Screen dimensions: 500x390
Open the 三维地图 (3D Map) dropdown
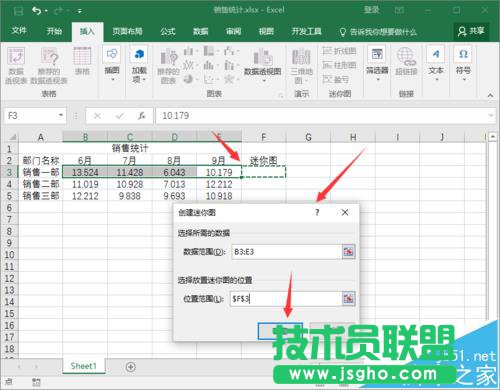[302, 66]
